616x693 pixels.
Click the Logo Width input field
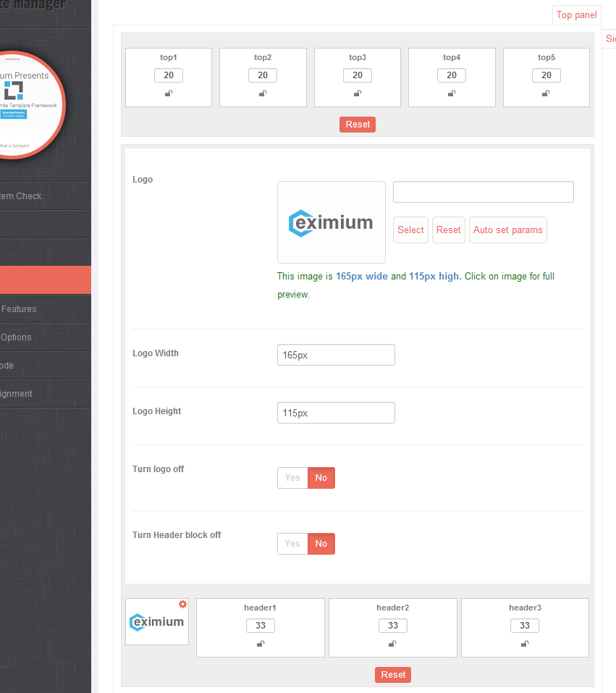tap(337, 355)
